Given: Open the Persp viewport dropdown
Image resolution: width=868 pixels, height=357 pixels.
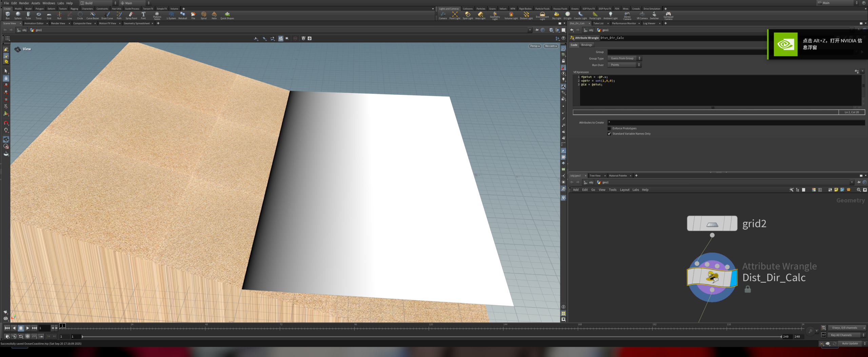Looking at the screenshot, I should (x=535, y=46).
